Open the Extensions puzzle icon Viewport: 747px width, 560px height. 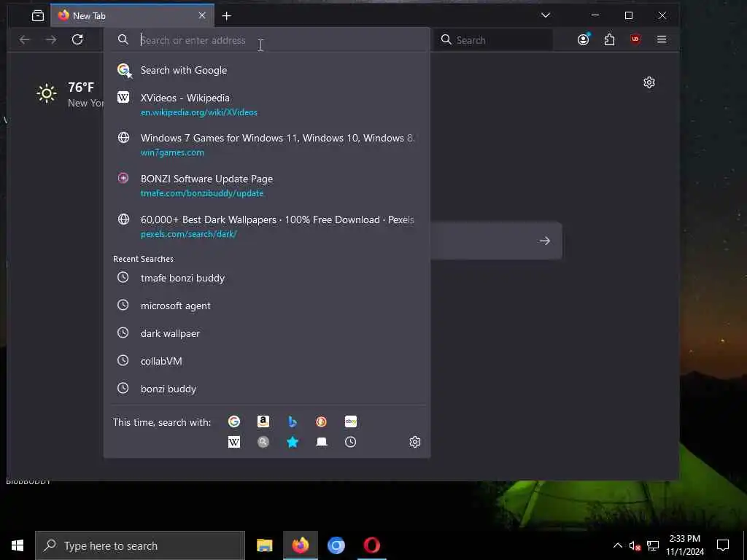tap(609, 39)
